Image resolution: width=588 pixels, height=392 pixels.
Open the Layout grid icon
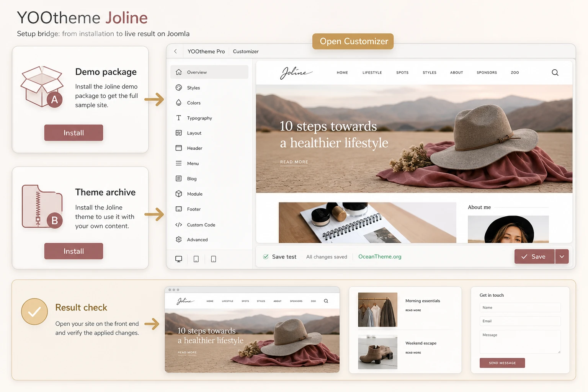(179, 133)
